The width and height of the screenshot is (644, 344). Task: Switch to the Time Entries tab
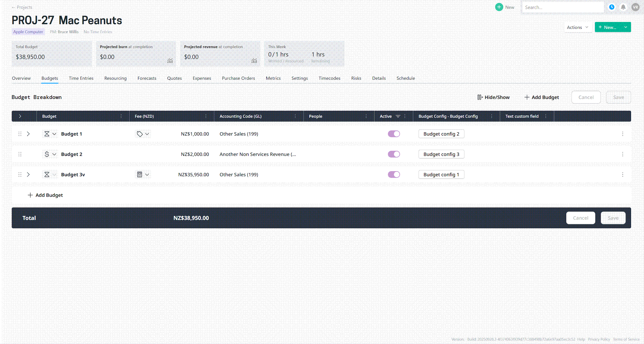(x=81, y=78)
